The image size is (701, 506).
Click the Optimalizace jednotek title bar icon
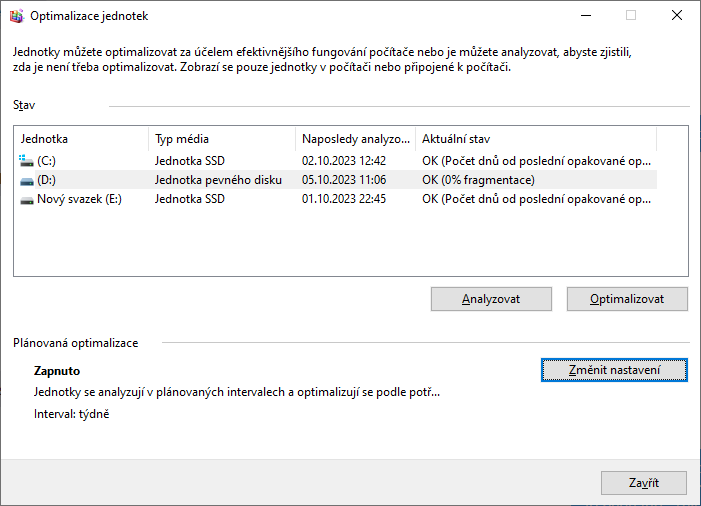pos(17,16)
